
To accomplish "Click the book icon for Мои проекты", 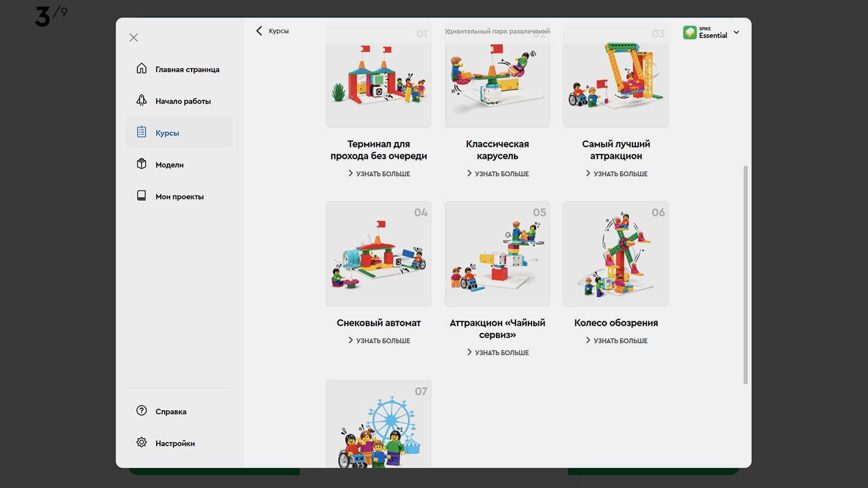I will pos(141,196).
